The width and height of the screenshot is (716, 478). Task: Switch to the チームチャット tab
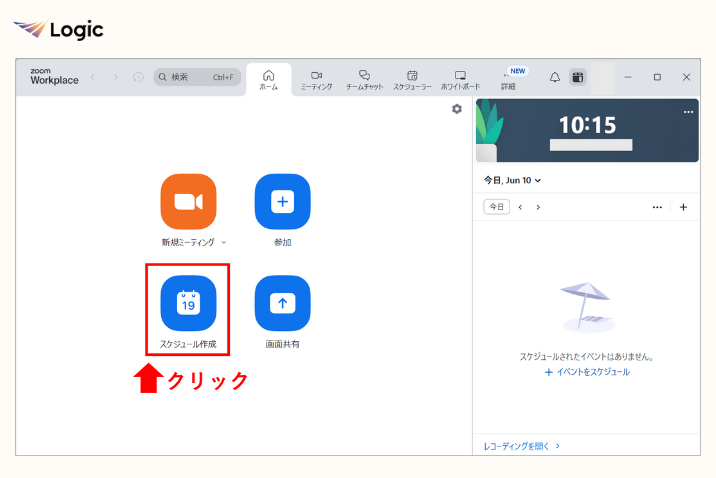tap(364, 79)
